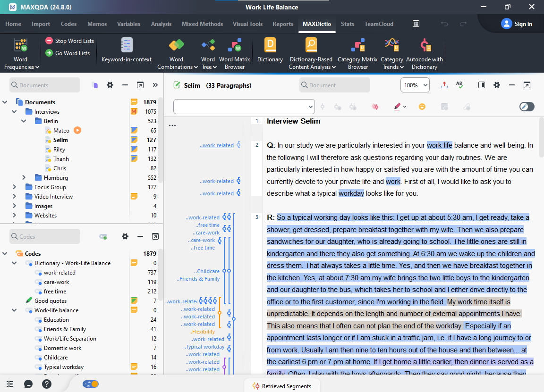Open the help question mark icon
Screen dimensions: 544x392
coord(46,384)
